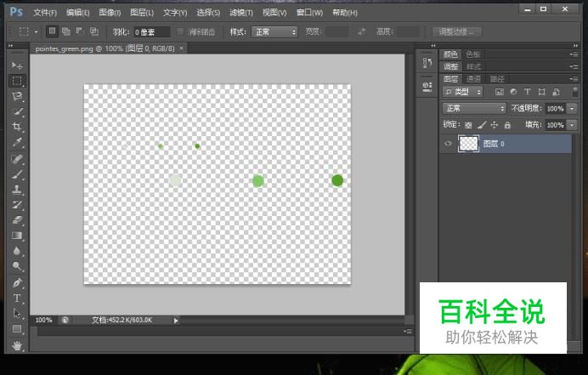Open the Adjustments panel flyout menu
588x375 pixels.
(574, 67)
